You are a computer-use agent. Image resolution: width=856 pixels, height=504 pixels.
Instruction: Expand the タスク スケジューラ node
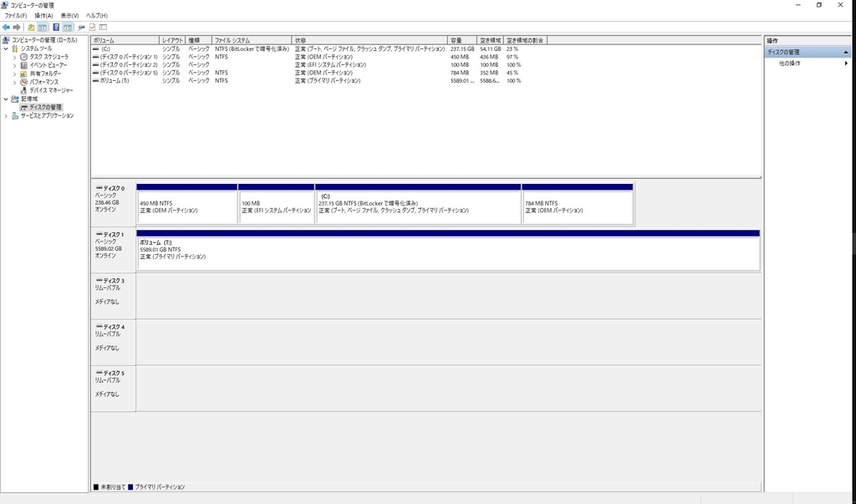point(15,57)
